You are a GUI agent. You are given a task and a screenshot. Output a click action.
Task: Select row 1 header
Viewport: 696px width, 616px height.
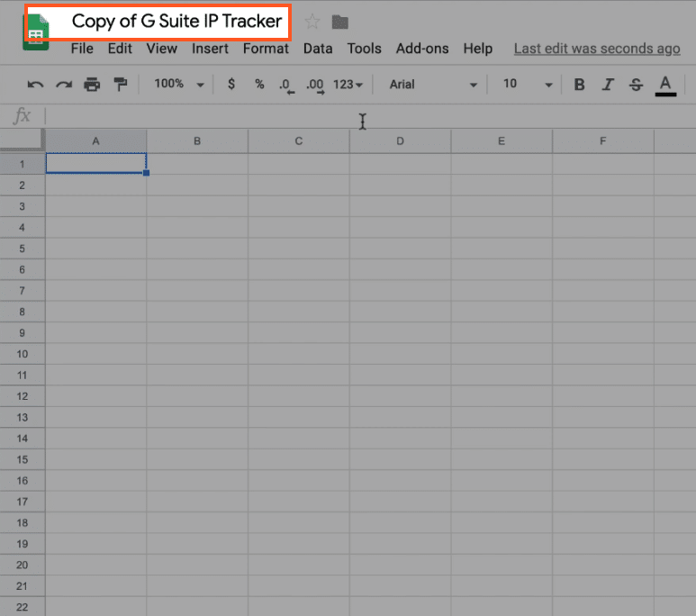(x=23, y=164)
